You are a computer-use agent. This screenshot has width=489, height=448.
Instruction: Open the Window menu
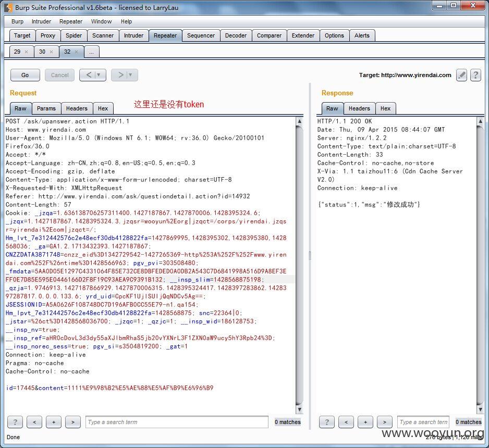tap(101, 21)
